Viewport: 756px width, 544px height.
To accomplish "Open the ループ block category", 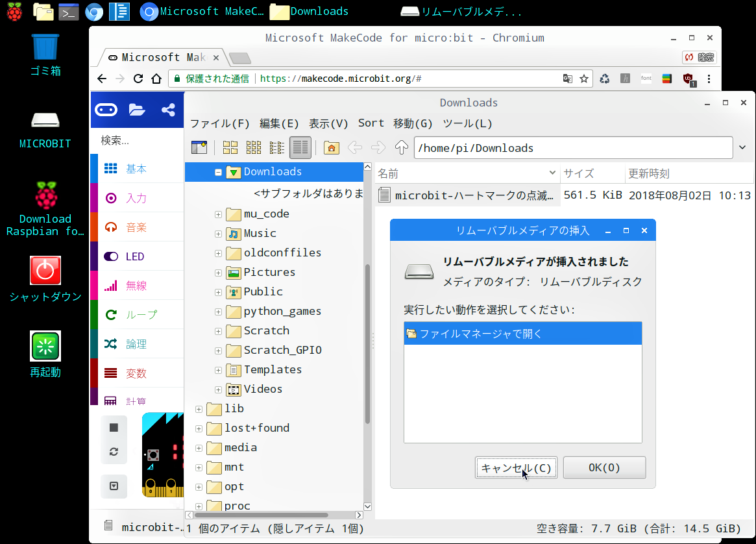I will pyautogui.click(x=138, y=315).
